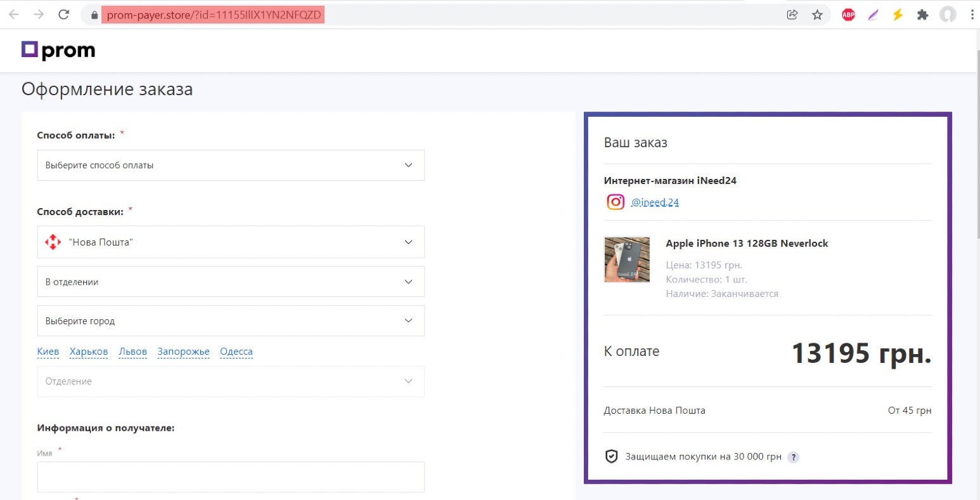Open the ABP Adblock extension icon
The height and width of the screenshot is (500, 980).
click(x=848, y=15)
